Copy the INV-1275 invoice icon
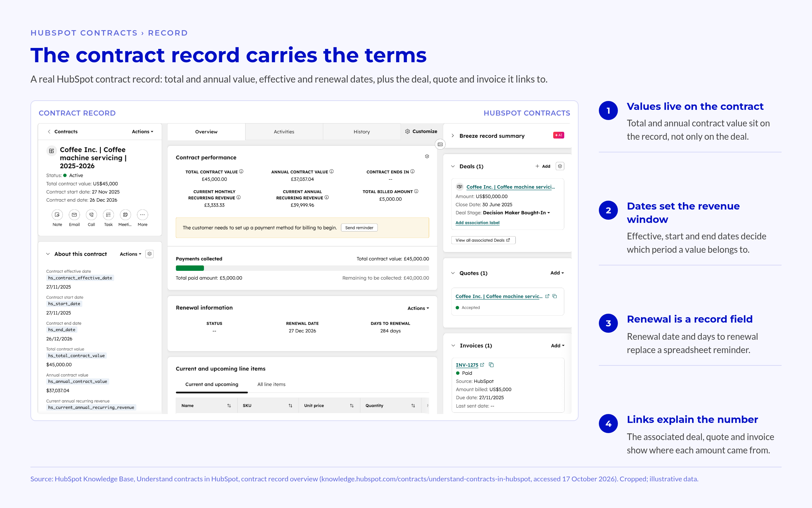The image size is (812, 508). pyautogui.click(x=491, y=364)
